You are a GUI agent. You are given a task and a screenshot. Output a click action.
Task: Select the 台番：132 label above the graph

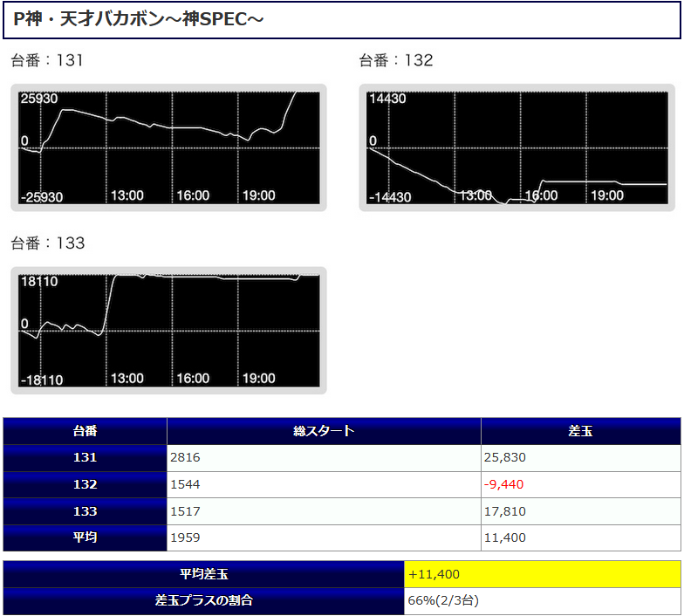pos(396,60)
